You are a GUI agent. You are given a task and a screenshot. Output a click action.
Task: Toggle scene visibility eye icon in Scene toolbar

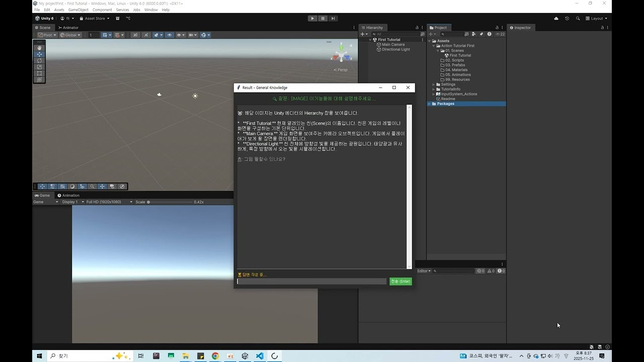(x=170, y=35)
